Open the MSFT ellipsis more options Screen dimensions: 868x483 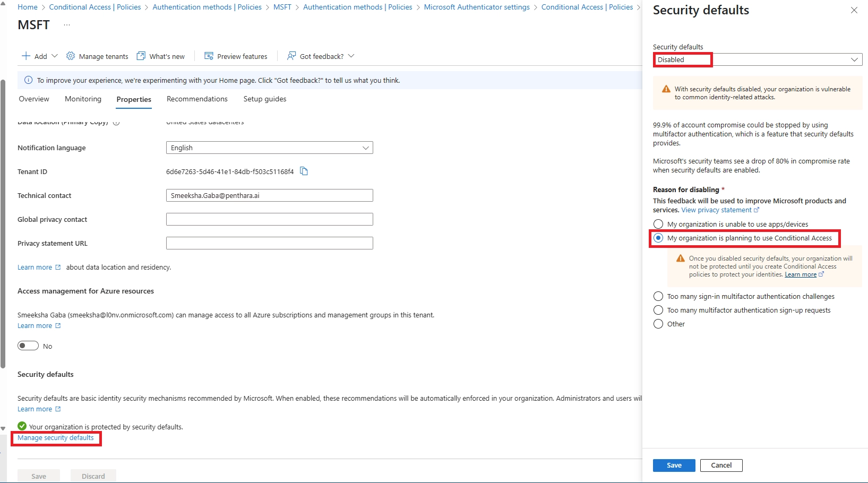point(66,25)
